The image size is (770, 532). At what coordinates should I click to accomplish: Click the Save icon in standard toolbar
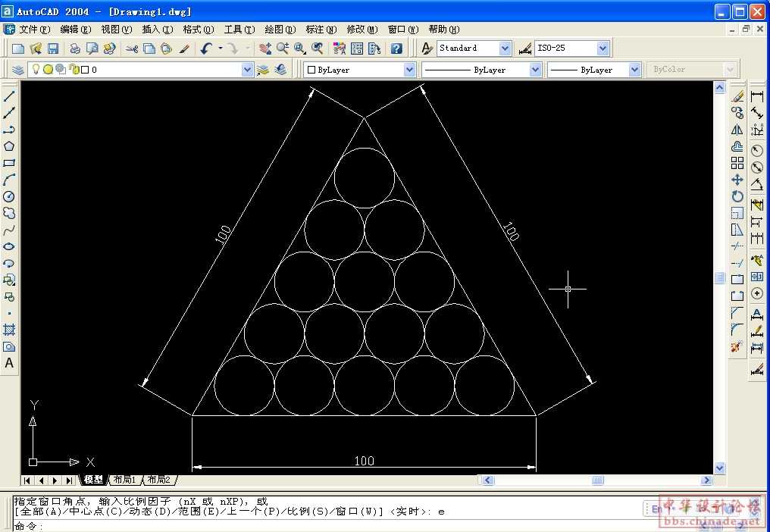(52, 49)
